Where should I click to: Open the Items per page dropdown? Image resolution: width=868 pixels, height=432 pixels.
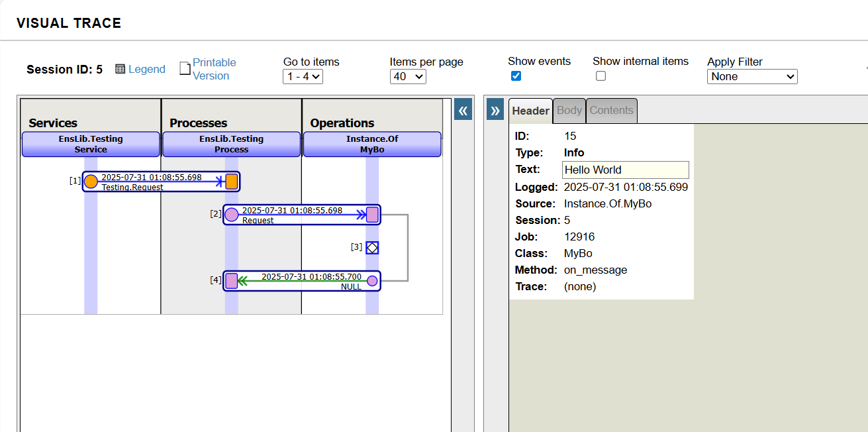coord(408,77)
